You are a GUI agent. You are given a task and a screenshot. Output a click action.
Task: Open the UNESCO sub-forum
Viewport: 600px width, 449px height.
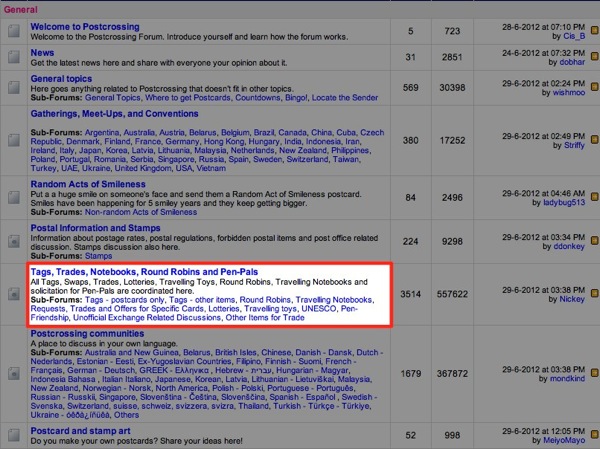click(x=319, y=309)
